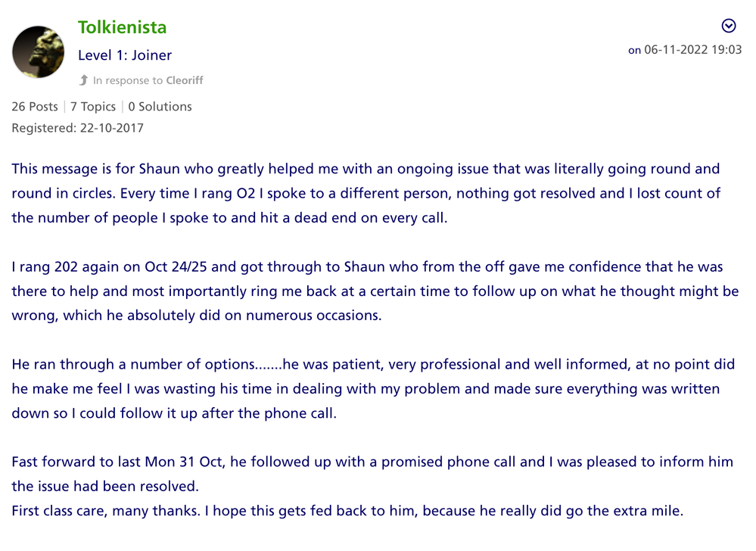
Task: Go to Cleoriff's linked post
Action: (185, 80)
